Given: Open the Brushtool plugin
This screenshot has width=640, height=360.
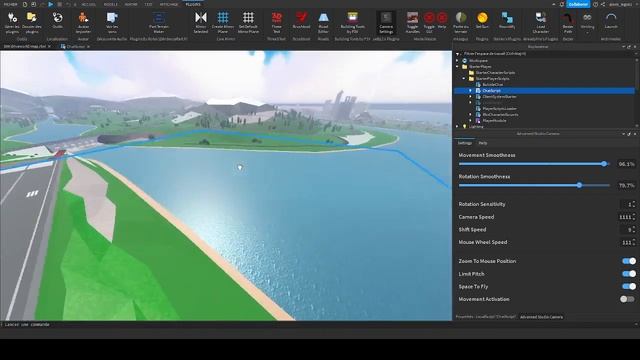Looking at the screenshot, I should tap(302, 20).
